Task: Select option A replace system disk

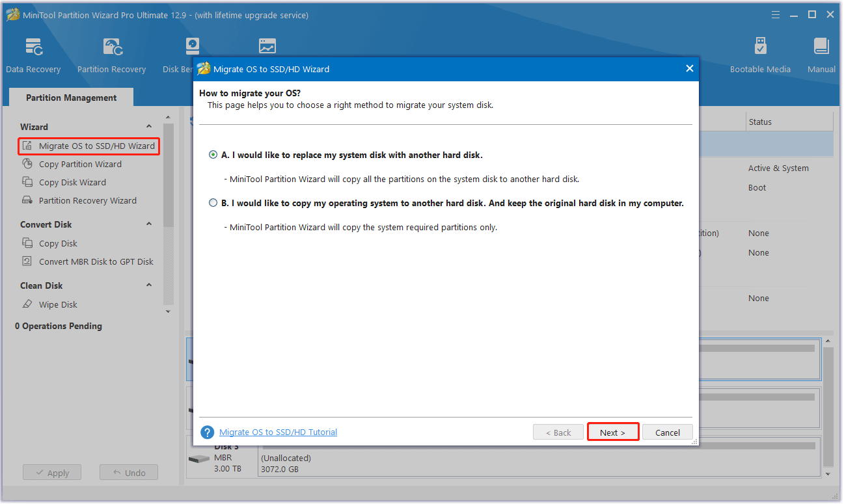Action: pos(213,155)
